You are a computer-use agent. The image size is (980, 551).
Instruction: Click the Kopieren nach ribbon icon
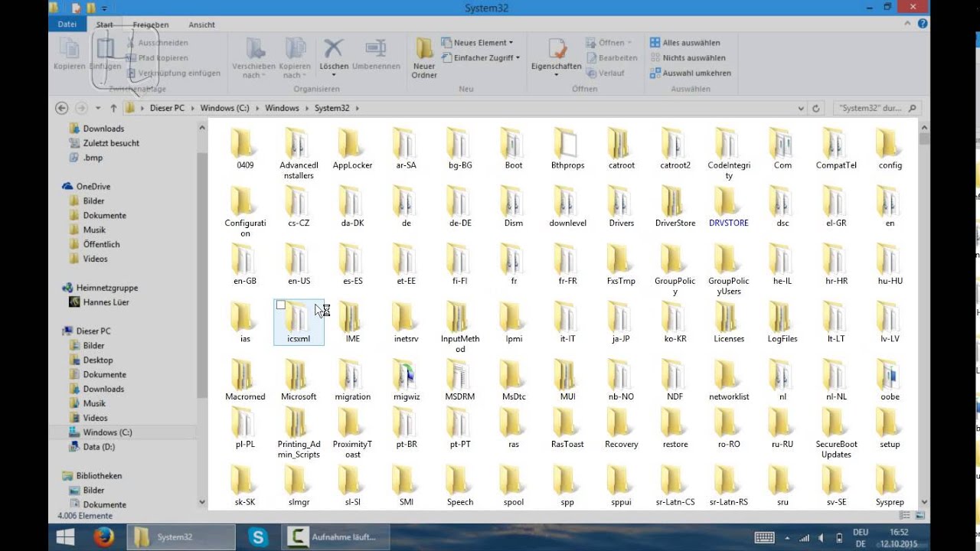coord(295,58)
